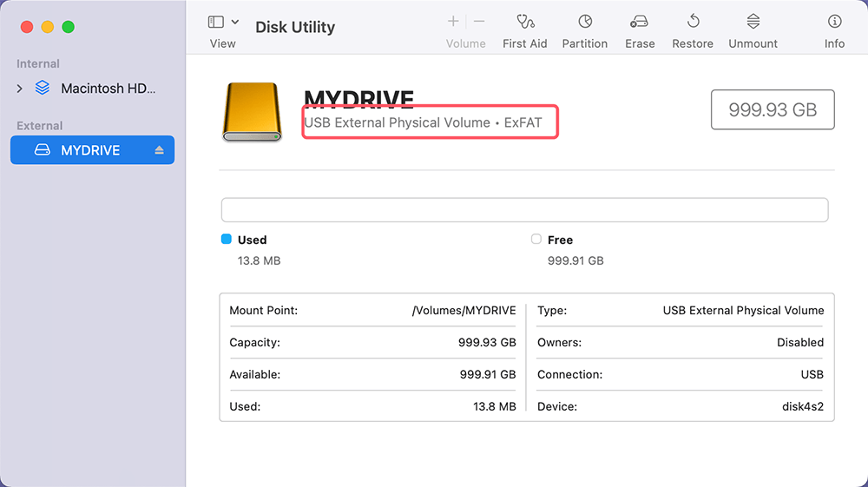Open the View dropdown chevron

click(235, 23)
